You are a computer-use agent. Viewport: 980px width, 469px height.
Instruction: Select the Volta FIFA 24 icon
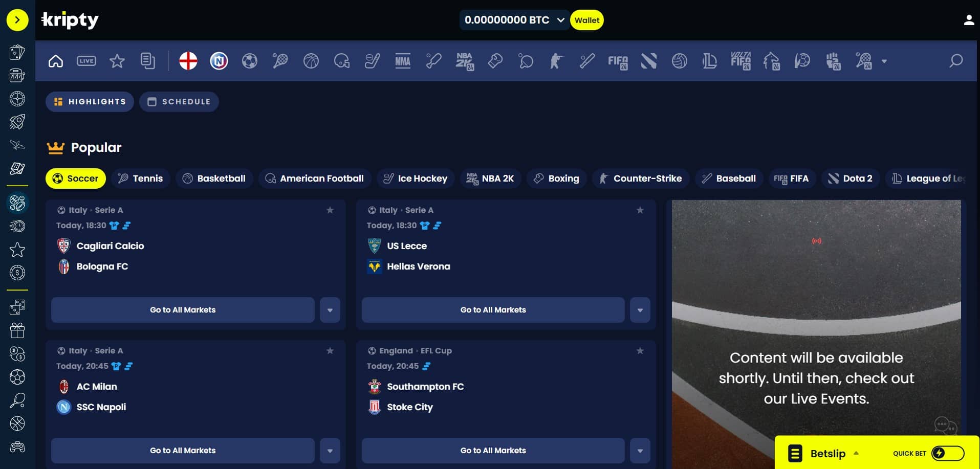741,61
